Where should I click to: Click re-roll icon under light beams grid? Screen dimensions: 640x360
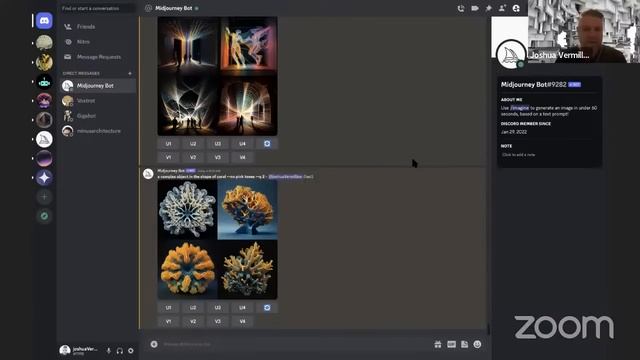click(267, 144)
